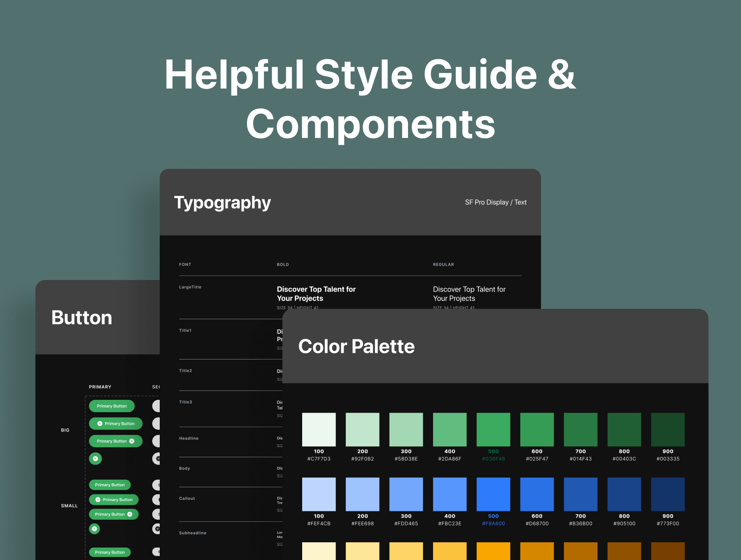The image size is (741, 560).
Task: Click regular-weight 'Discover Top Talent' sample text
Action: click(x=469, y=294)
